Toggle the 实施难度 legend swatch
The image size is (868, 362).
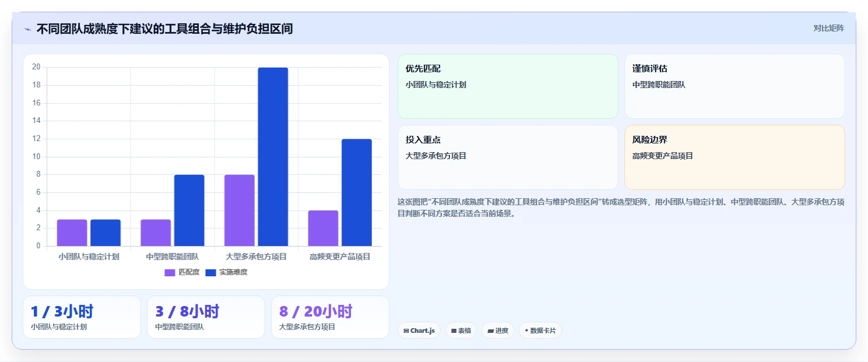click(210, 273)
